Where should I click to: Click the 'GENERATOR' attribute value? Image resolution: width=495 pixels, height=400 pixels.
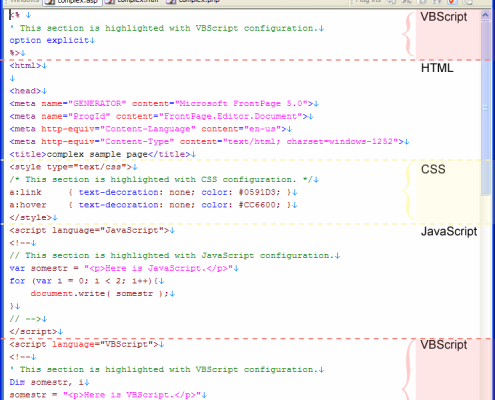[x=97, y=104]
